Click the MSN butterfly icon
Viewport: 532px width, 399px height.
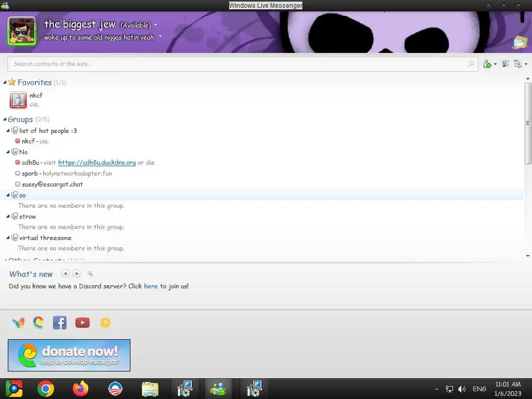18,323
